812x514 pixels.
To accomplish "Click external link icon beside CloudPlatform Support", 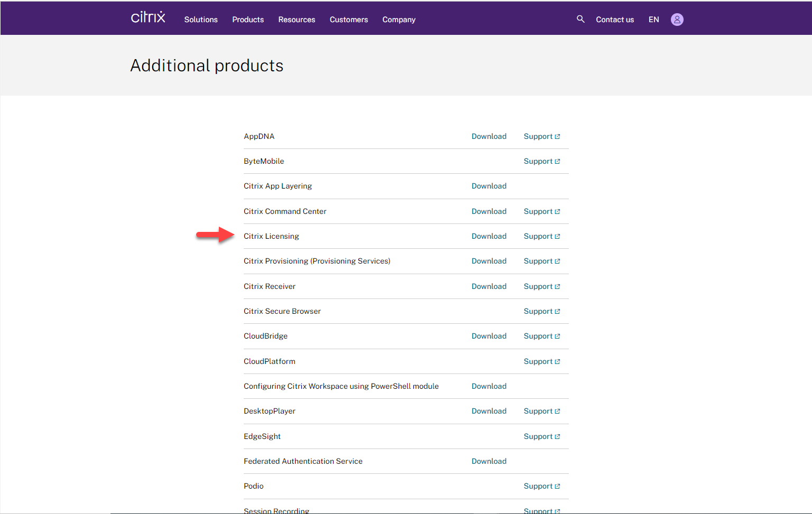I will [557, 362].
